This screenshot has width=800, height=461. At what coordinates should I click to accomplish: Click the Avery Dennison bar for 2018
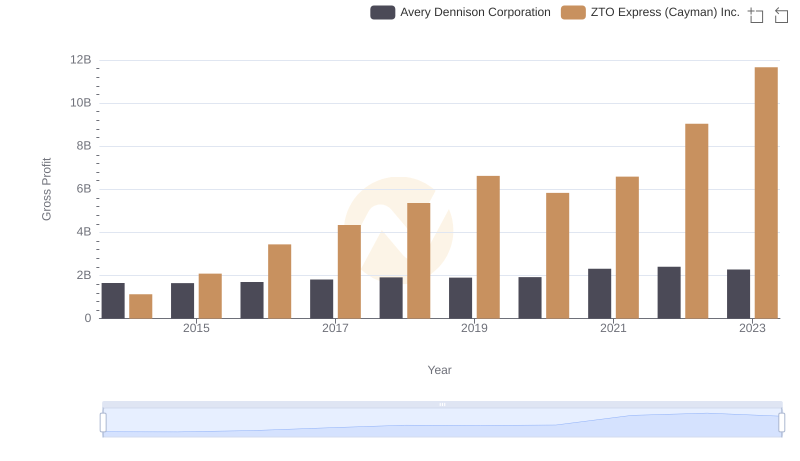coord(391,298)
